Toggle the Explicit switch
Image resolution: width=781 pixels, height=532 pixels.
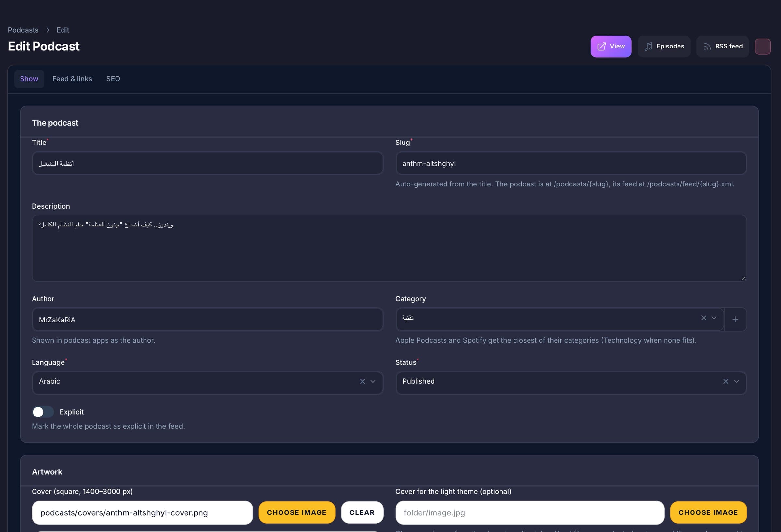(43, 412)
